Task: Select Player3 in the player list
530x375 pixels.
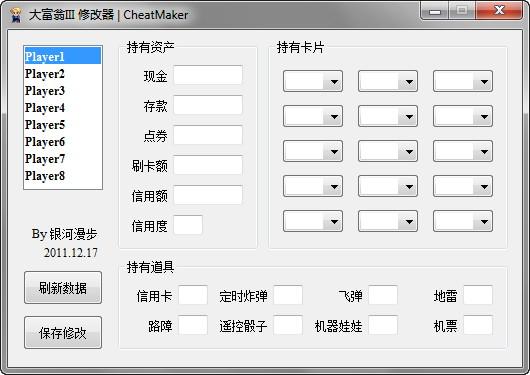Action: click(x=63, y=90)
